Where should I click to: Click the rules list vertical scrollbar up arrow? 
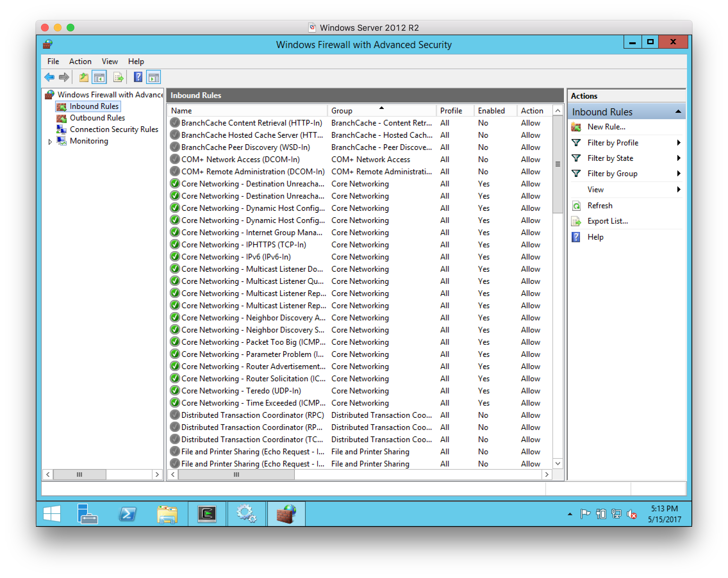558,111
